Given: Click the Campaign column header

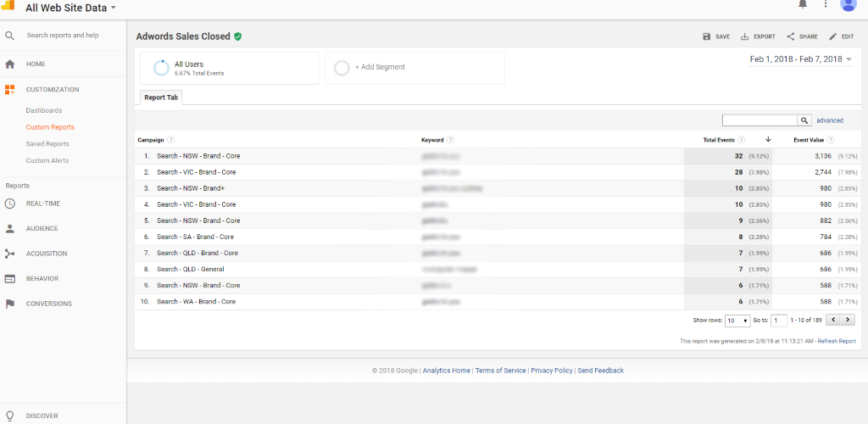Looking at the screenshot, I should (151, 140).
